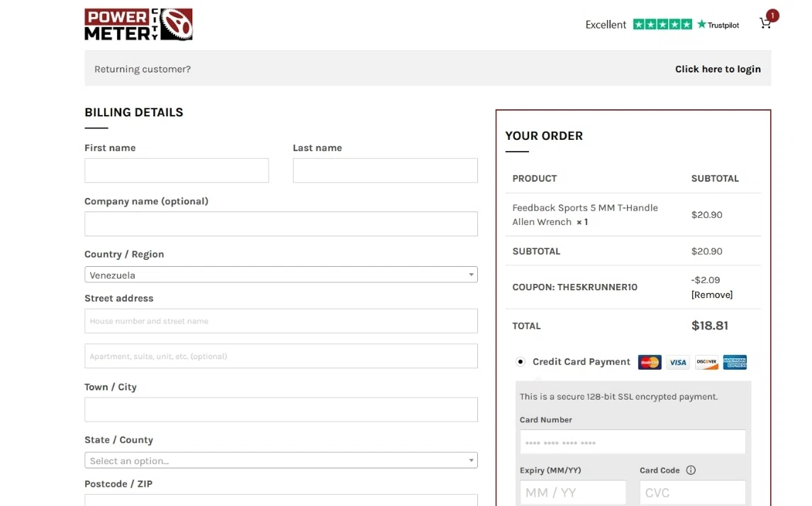812x506 pixels.
Task: Click the Card Code info icon
Action: [x=691, y=471]
